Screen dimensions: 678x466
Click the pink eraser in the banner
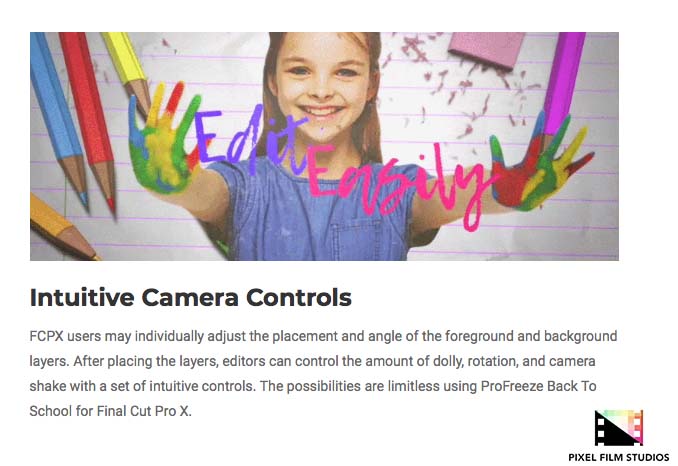(x=486, y=48)
